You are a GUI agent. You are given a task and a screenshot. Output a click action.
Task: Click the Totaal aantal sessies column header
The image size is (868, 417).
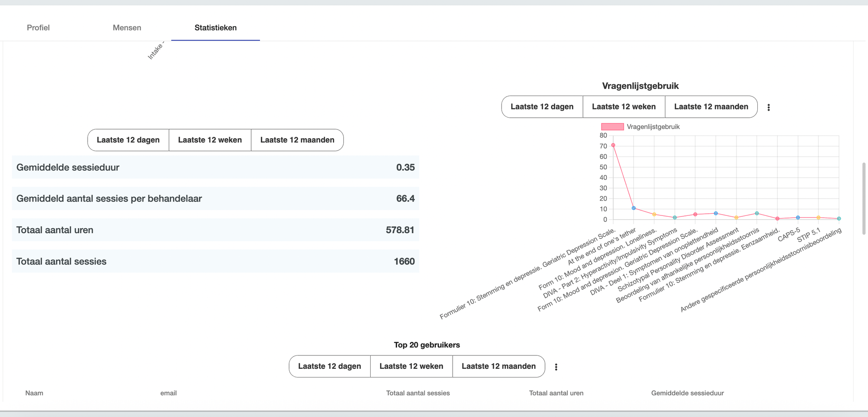click(418, 393)
